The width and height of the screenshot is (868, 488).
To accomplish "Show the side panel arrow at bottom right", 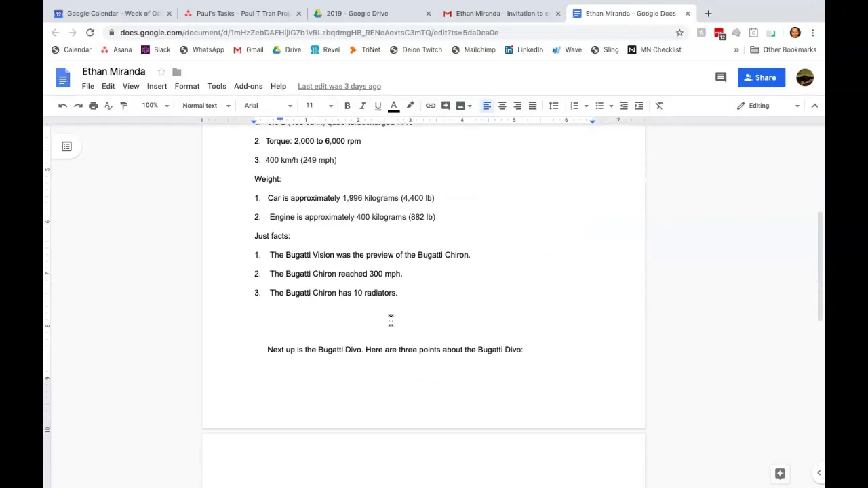I will [x=818, y=473].
